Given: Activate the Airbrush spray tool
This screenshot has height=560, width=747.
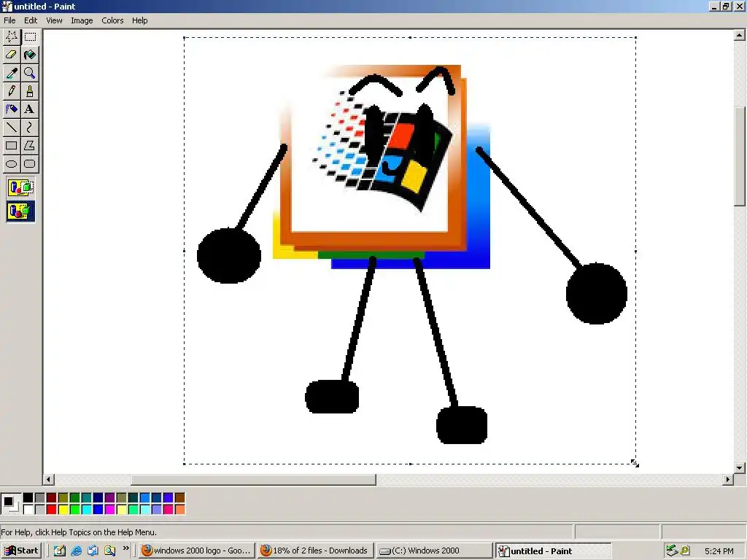Looking at the screenshot, I should click(x=12, y=109).
